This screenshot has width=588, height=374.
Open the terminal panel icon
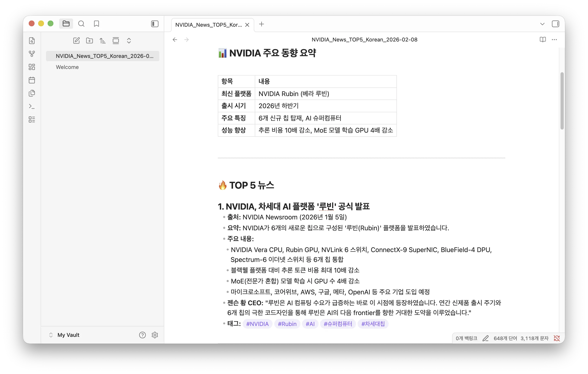click(x=32, y=106)
